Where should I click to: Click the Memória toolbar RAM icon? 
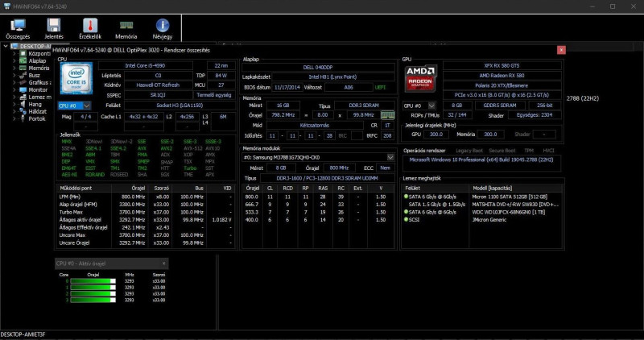pyautogui.click(x=126, y=26)
